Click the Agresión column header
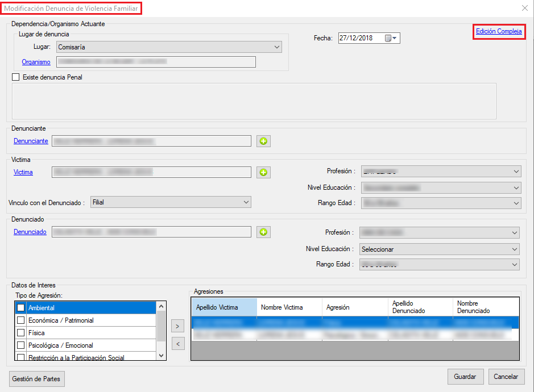The image size is (534, 392). pyautogui.click(x=354, y=307)
